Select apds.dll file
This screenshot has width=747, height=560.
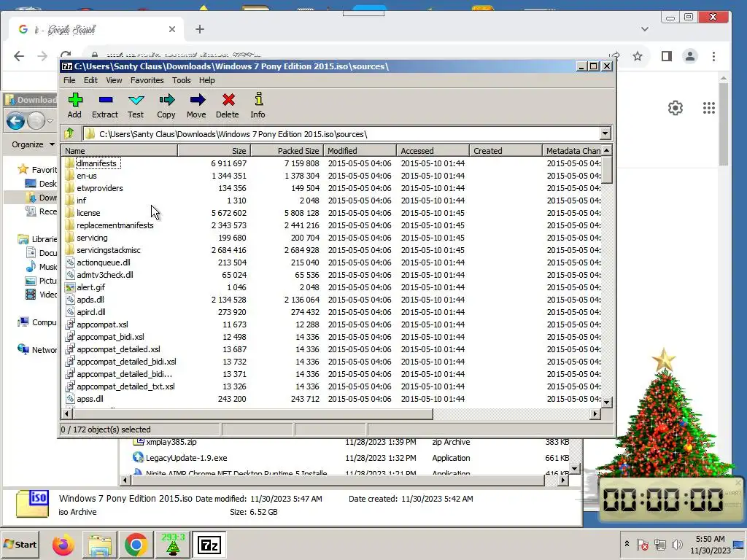pyautogui.click(x=90, y=300)
